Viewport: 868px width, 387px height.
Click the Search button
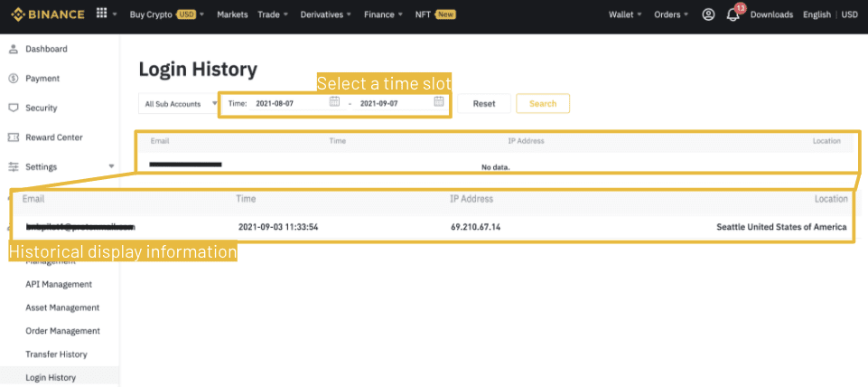pyautogui.click(x=543, y=104)
